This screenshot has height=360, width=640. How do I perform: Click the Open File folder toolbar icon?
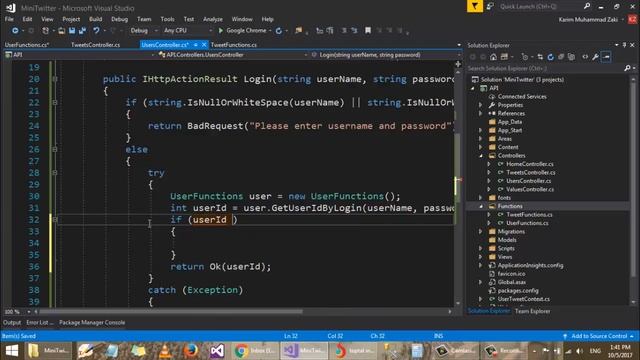61,31
